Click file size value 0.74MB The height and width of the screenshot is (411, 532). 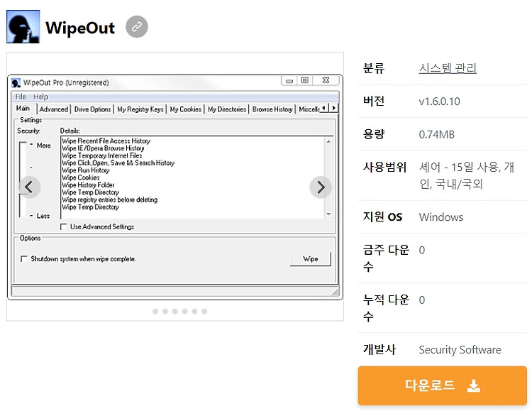click(437, 134)
